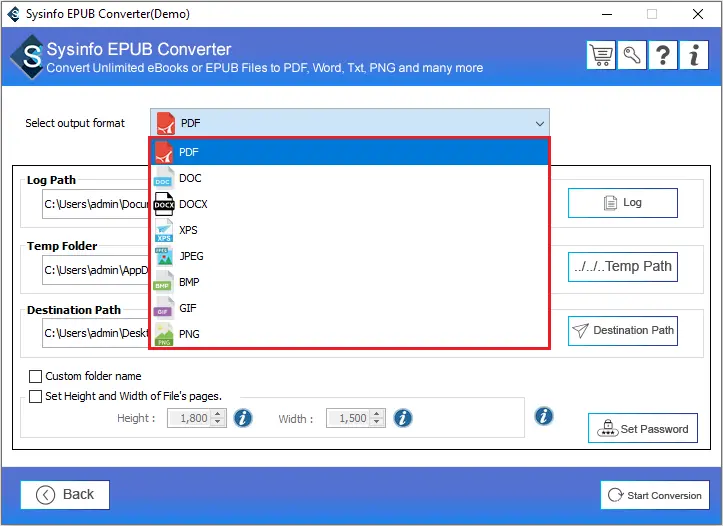The height and width of the screenshot is (526, 723).
Task: Click the app icon in title bar
Action: pyautogui.click(x=14, y=14)
